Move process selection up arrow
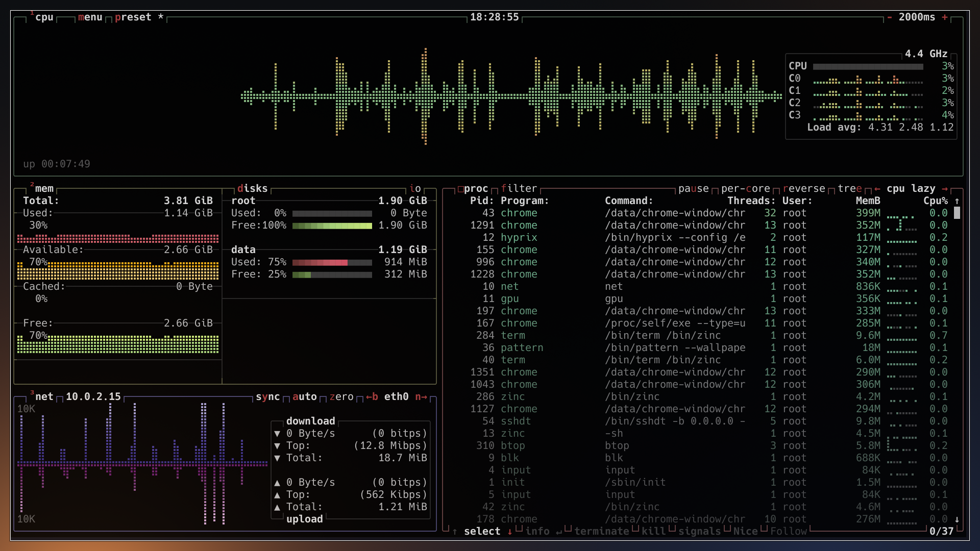Image resolution: width=980 pixels, height=551 pixels. (455, 531)
